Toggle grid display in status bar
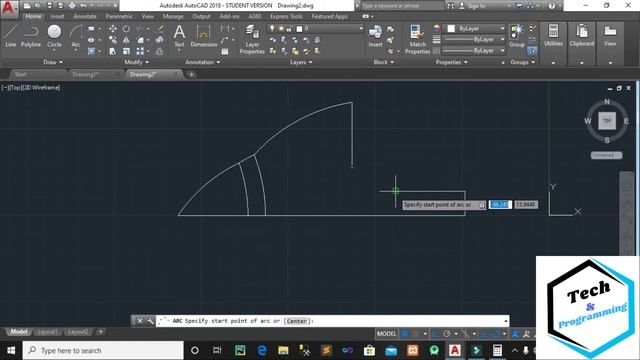This screenshot has height=360, width=640. coord(404,334)
